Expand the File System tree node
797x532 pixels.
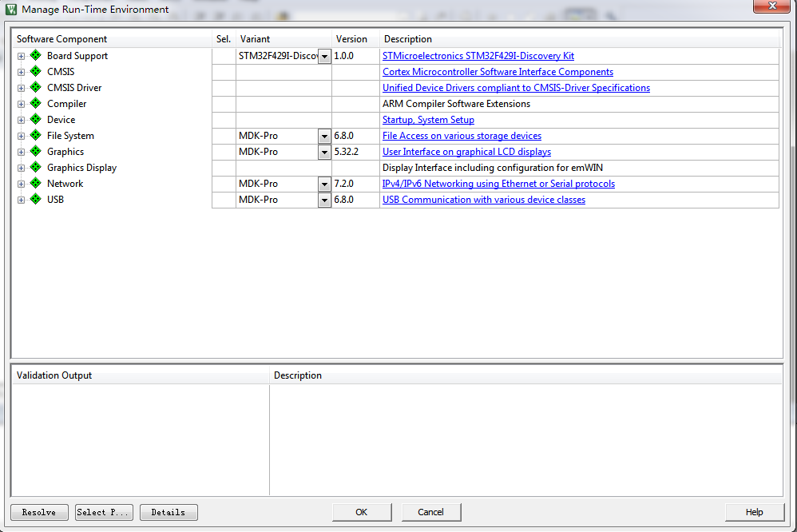(21, 136)
